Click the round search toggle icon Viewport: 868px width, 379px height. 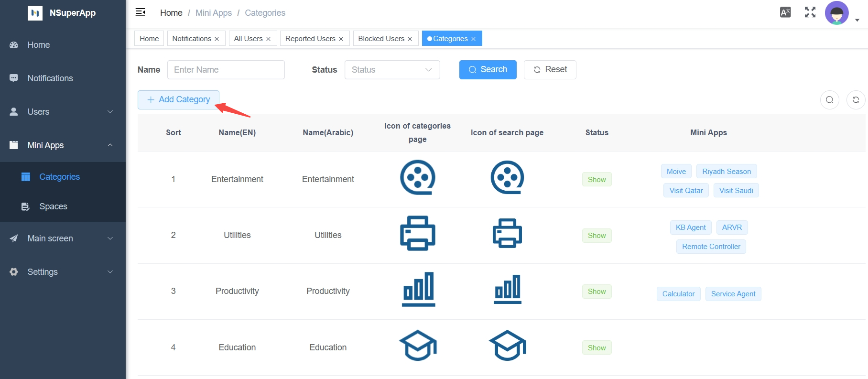829,100
